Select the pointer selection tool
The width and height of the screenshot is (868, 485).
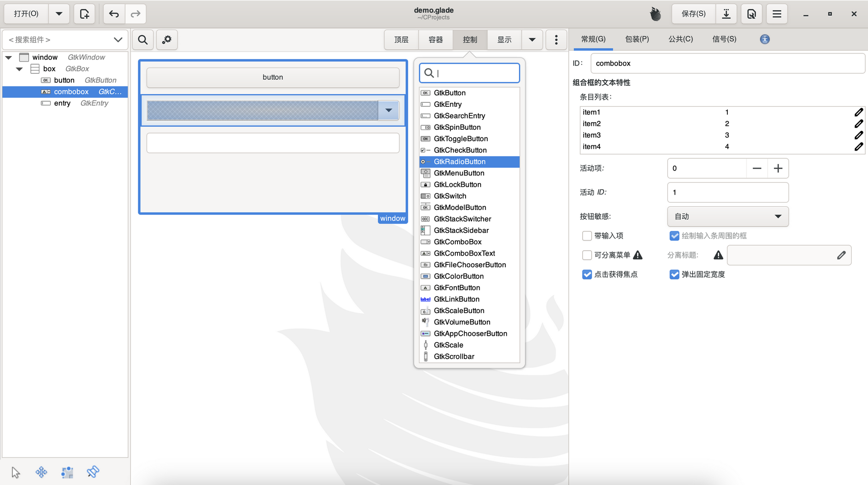16,472
